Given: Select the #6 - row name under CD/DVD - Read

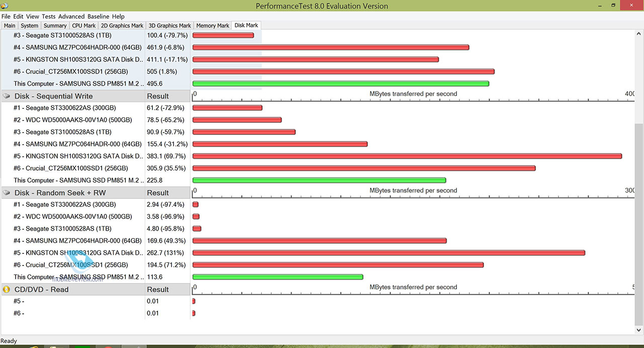Looking at the screenshot, I should pos(19,313).
